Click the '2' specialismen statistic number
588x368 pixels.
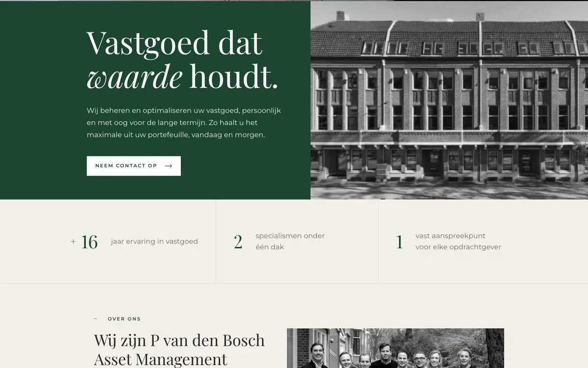click(x=238, y=242)
